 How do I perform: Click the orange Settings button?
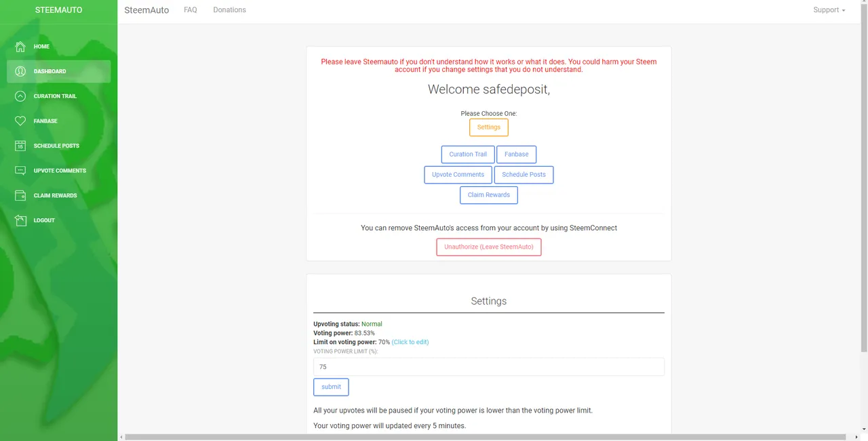tap(489, 127)
